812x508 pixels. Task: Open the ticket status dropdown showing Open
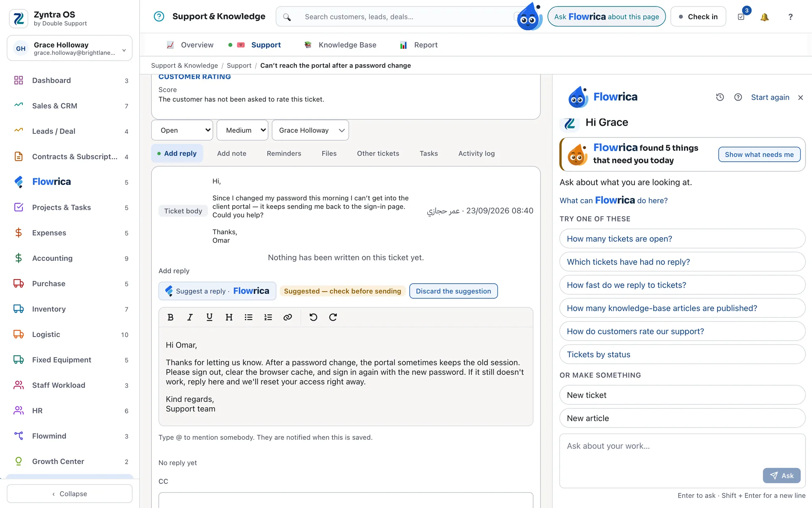[182, 130]
